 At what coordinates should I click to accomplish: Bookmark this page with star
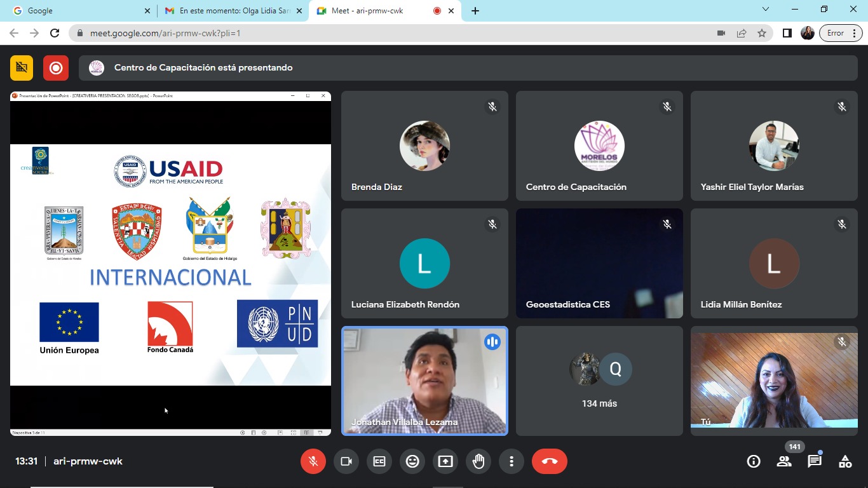762,33
